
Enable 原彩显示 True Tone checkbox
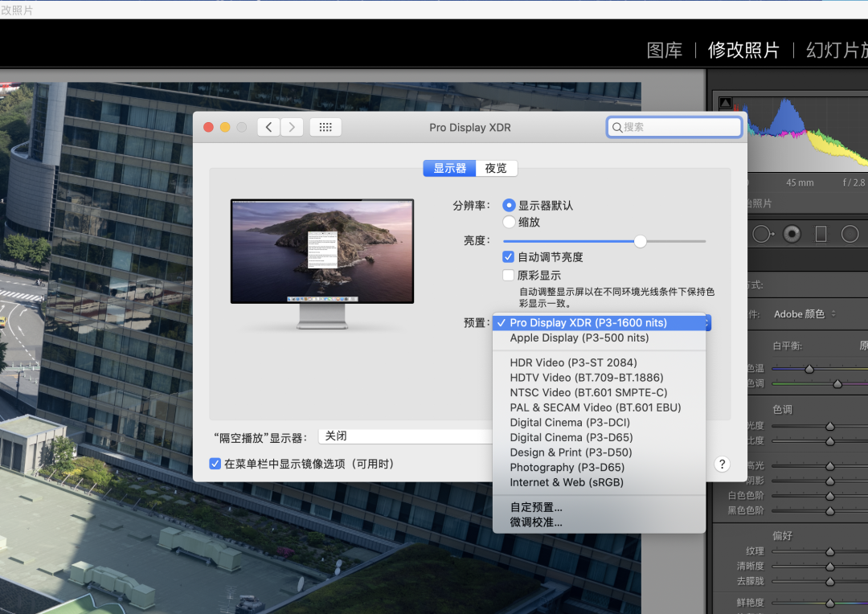coord(508,275)
